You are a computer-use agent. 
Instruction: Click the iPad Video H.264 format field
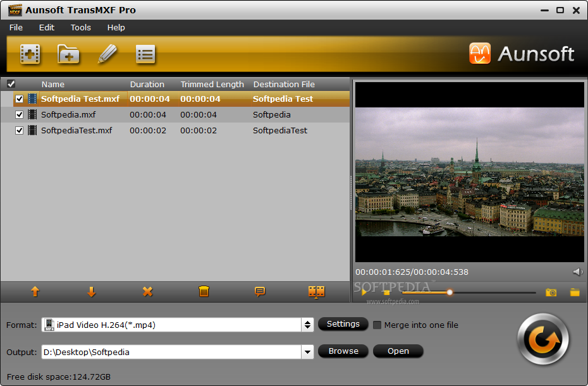[x=171, y=325]
